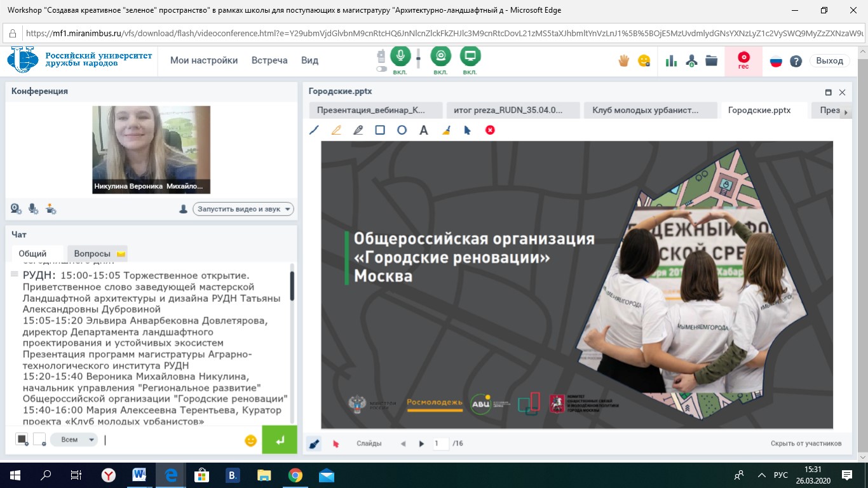868x488 pixels.
Task: Open the Встреча menu
Action: [269, 60]
